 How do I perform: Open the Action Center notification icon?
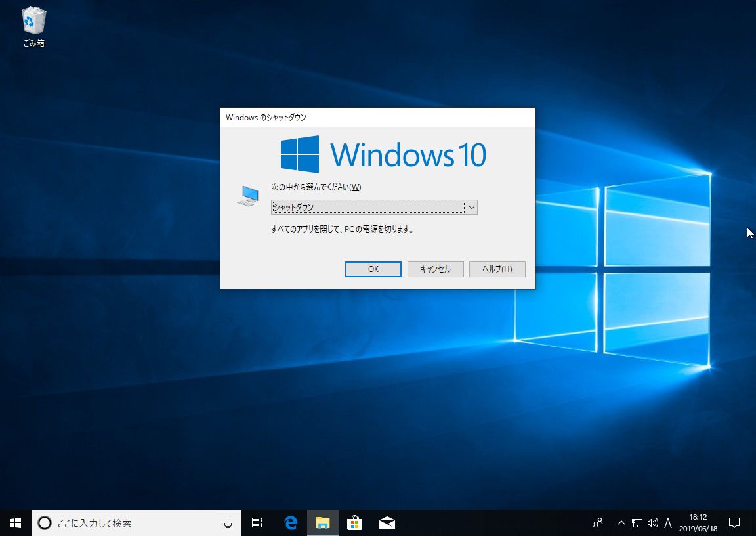pos(734,523)
